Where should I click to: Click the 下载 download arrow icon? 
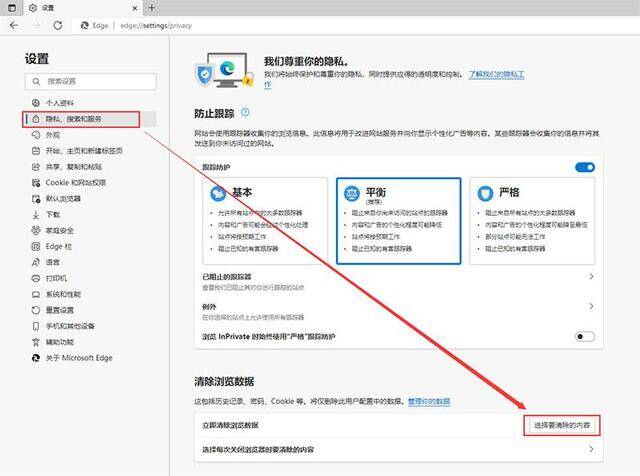(x=36, y=214)
